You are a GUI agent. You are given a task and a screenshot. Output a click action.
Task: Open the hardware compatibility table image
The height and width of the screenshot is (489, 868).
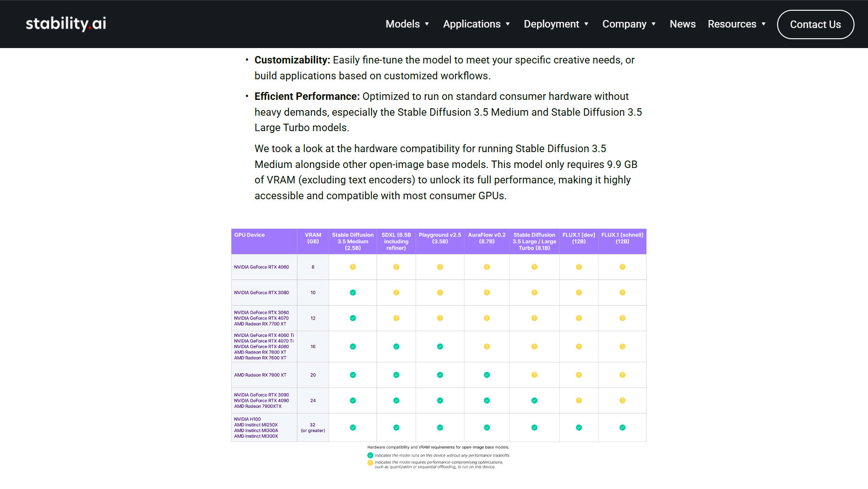point(439,349)
